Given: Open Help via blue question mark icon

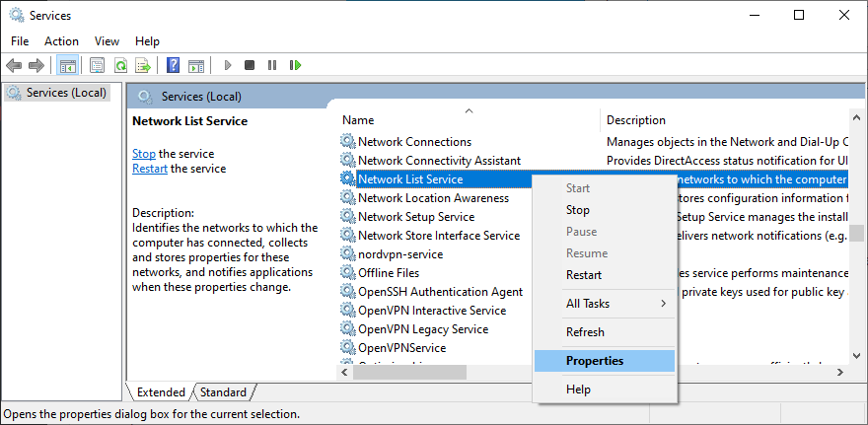Looking at the screenshot, I should (x=173, y=65).
